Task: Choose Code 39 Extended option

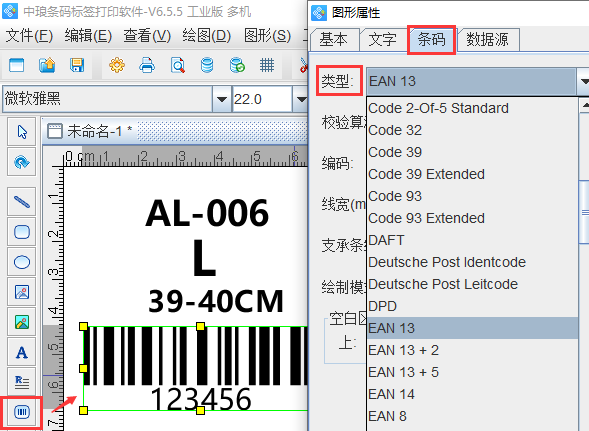Action: [x=472, y=174]
